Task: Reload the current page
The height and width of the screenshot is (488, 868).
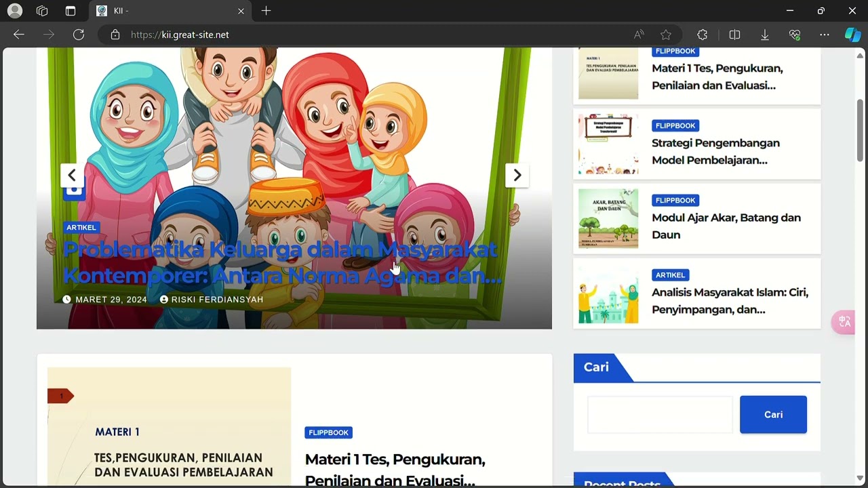Action: tap(79, 35)
